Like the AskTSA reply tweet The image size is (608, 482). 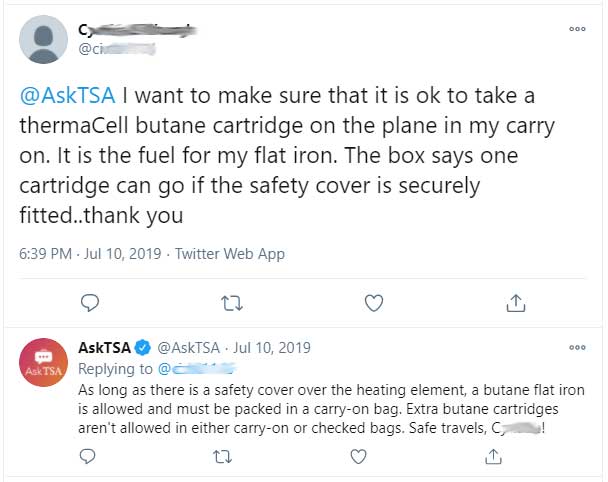point(358,456)
